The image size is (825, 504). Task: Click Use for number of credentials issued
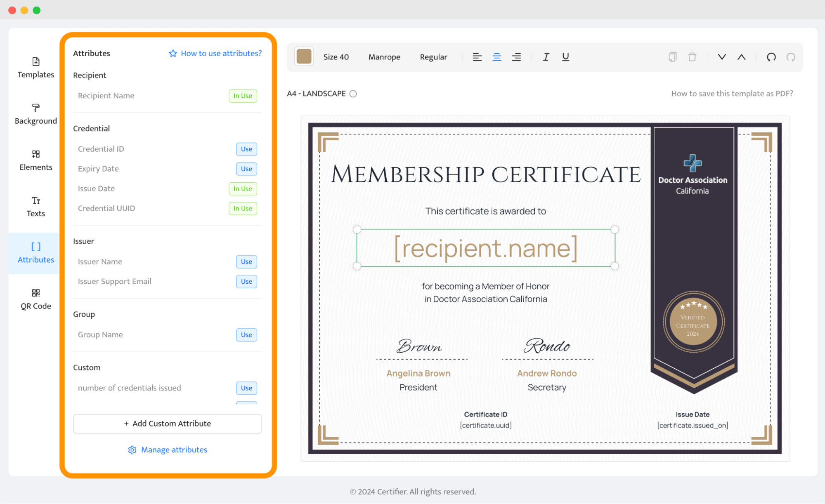(x=246, y=388)
